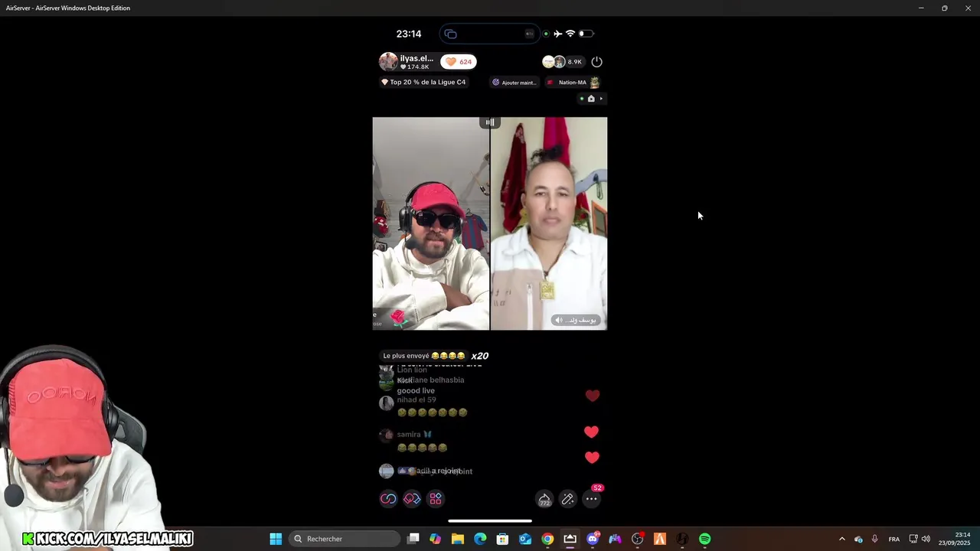The height and width of the screenshot is (551, 980).
Task: Open the volume speaker tray icon
Action: point(926,539)
